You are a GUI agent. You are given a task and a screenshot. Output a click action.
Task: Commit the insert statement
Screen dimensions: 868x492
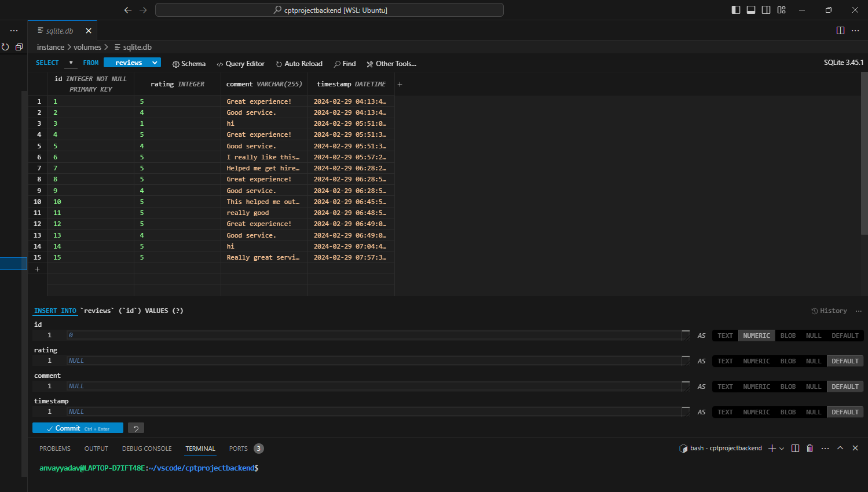78,428
